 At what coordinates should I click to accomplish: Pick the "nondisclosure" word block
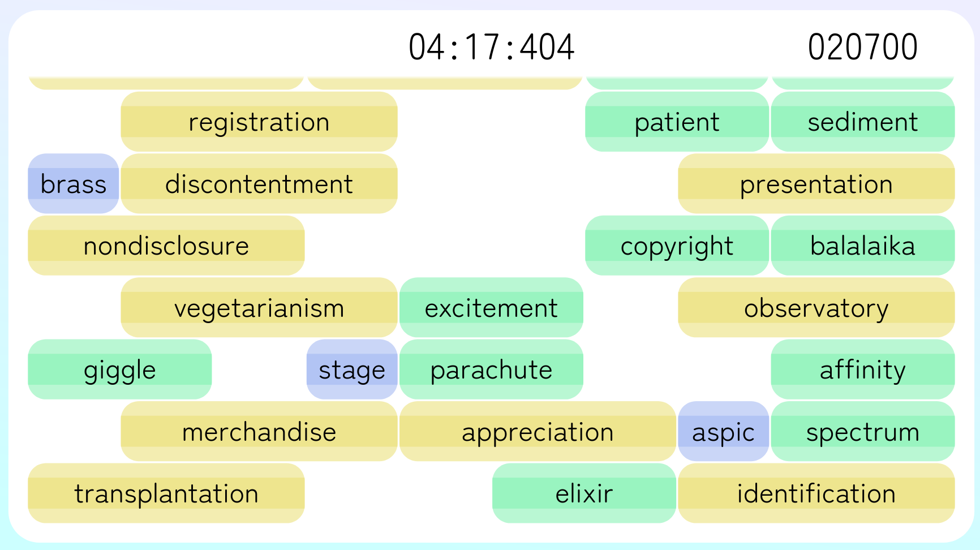point(166,246)
